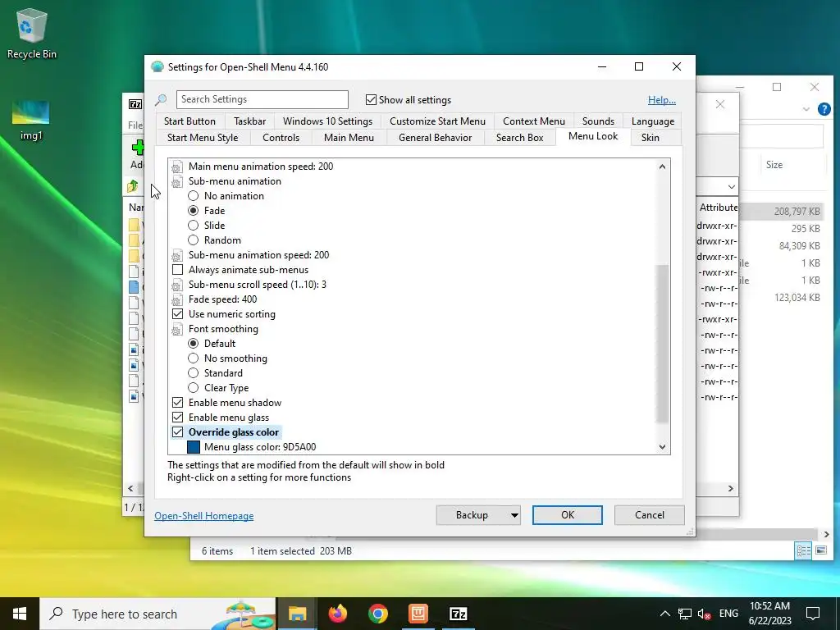The height and width of the screenshot is (630, 840).
Task: Open 7-Zip from the taskbar
Action: point(458,614)
